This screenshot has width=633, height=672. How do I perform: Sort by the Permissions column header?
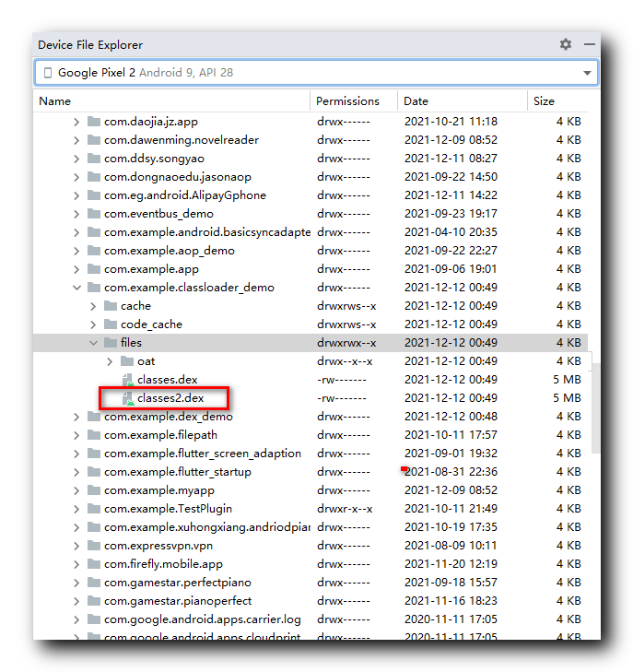pyautogui.click(x=347, y=101)
